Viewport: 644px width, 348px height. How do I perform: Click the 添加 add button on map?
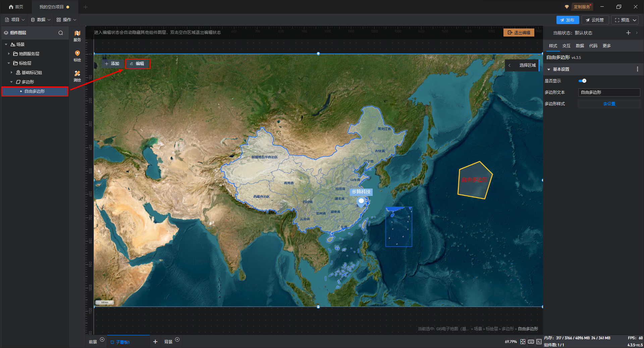(x=112, y=64)
